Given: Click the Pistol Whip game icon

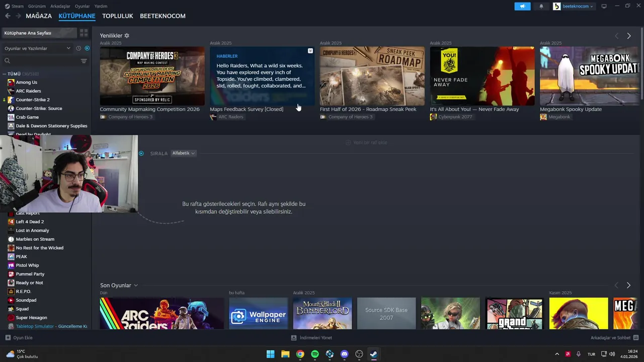Looking at the screenshot, I should coord(11,265).
